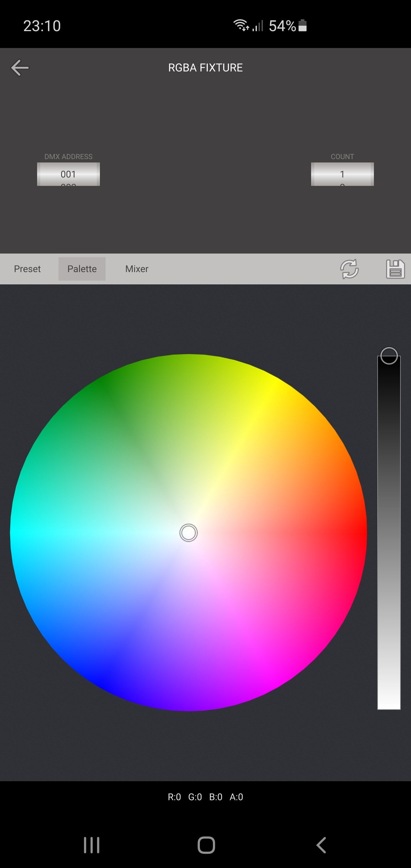Click the save floppy disk icon
The height and width of the screenshot is (868, 411).
click(395, 269)
